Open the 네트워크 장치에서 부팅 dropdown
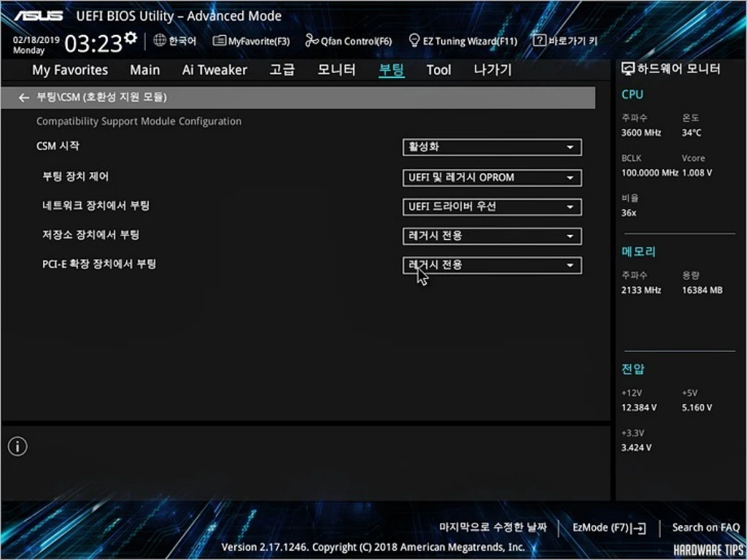 (x=492, y=207)
